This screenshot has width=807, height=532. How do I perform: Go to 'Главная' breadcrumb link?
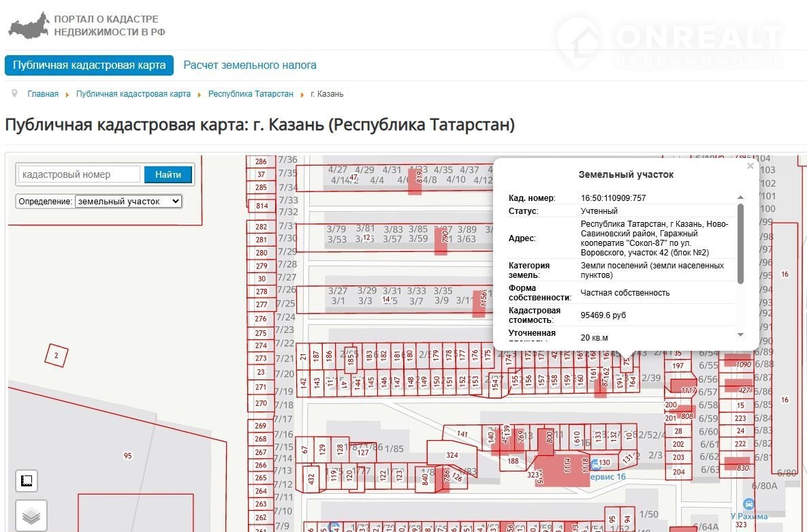[x=43, y=94]
